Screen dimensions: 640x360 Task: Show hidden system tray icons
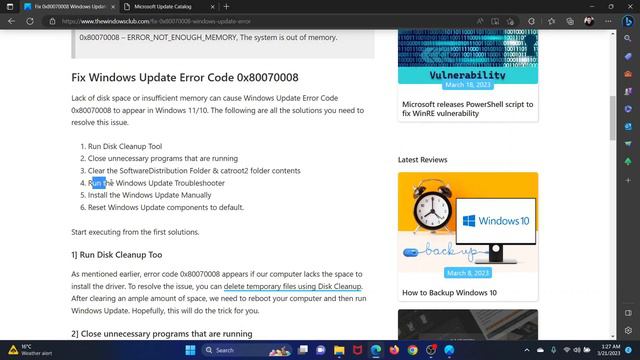[527, 350]
